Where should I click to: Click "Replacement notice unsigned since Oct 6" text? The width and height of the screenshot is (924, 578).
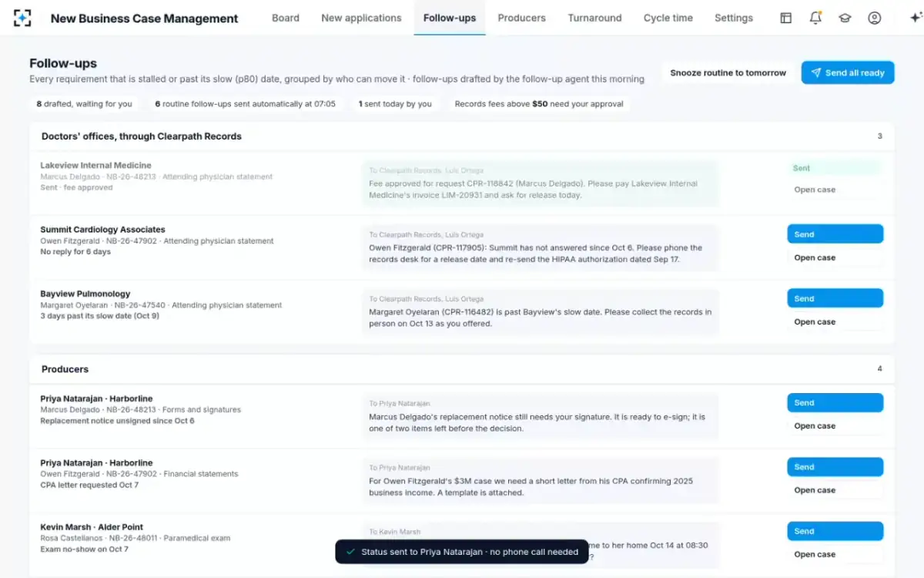pos(117,421)
